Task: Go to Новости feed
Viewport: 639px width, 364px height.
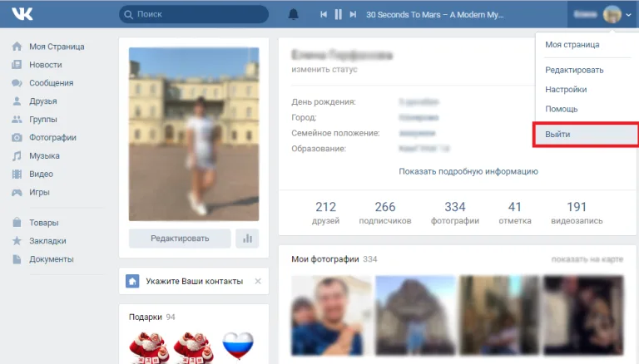Action: pyautogui.click(x=46, y=65)
